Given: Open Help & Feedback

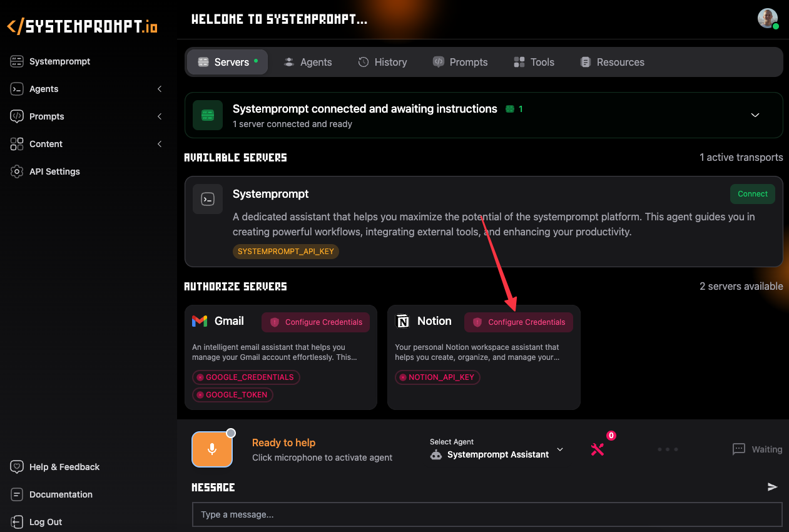Looking at the screenshot, I should (64, 467).
